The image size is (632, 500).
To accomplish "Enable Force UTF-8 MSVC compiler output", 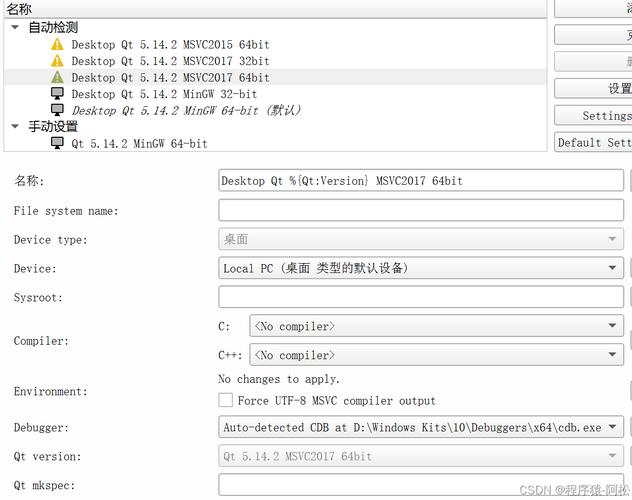I will [225, 400].
